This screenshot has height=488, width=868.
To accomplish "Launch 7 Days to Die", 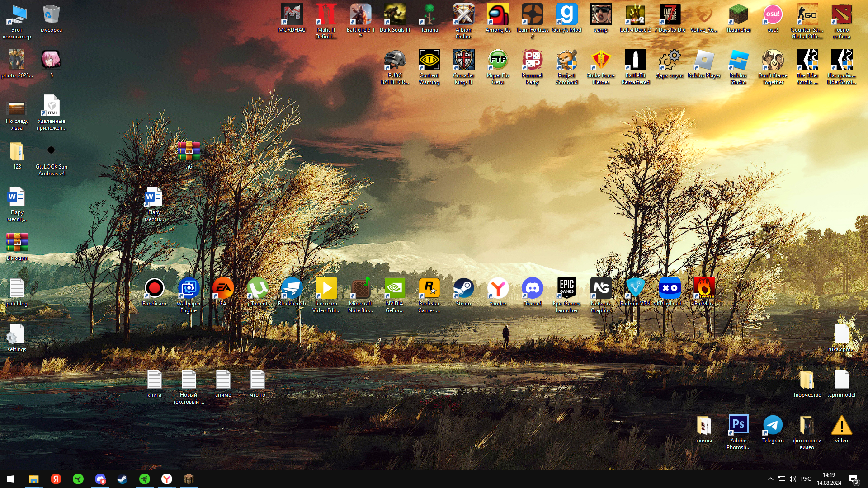I will 670,19.
